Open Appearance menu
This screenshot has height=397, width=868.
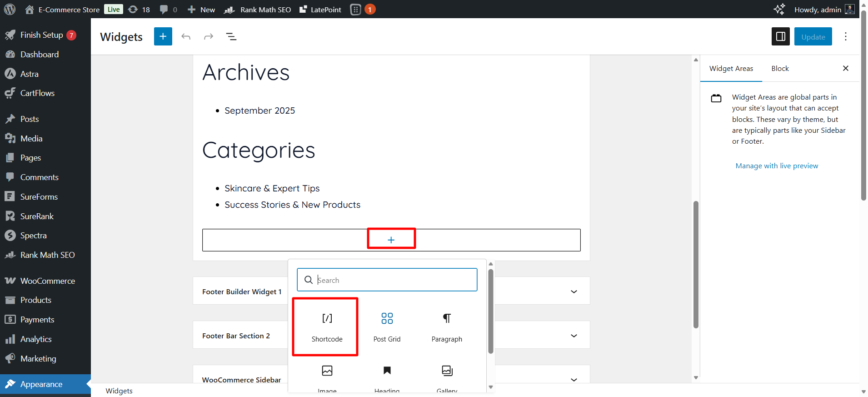point(45,384)
